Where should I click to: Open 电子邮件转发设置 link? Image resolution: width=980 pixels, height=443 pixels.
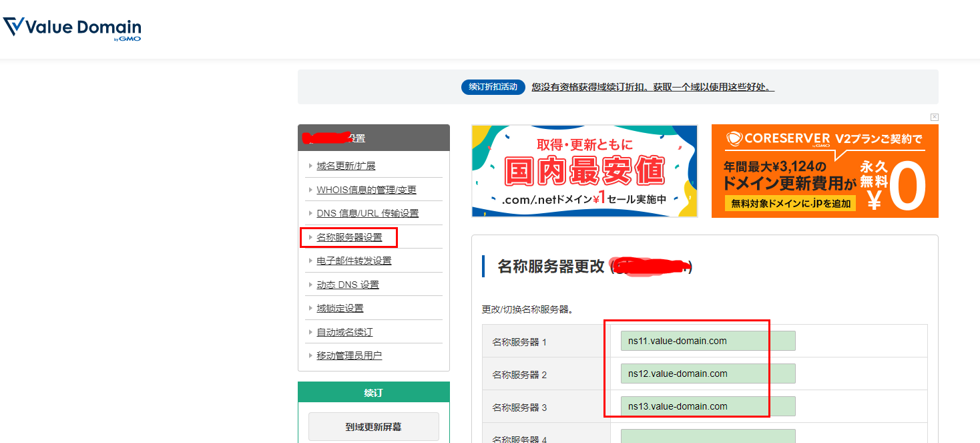point(354,261)
